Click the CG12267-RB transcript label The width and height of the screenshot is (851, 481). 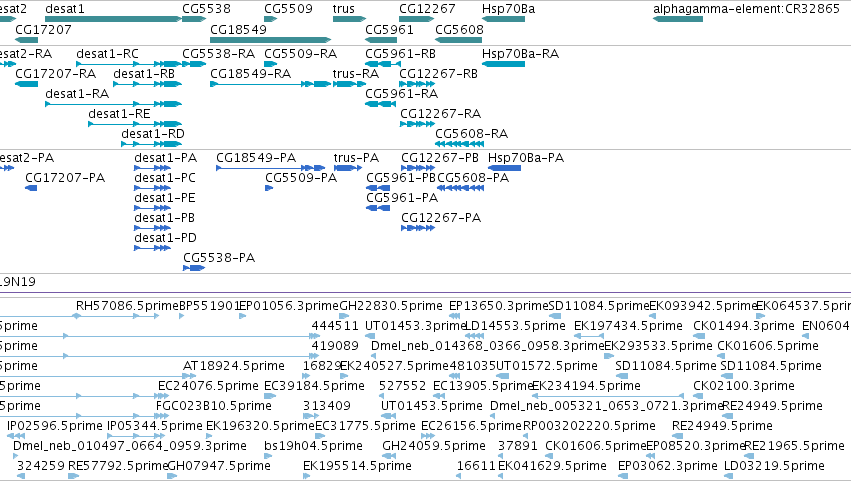point(439,74)
